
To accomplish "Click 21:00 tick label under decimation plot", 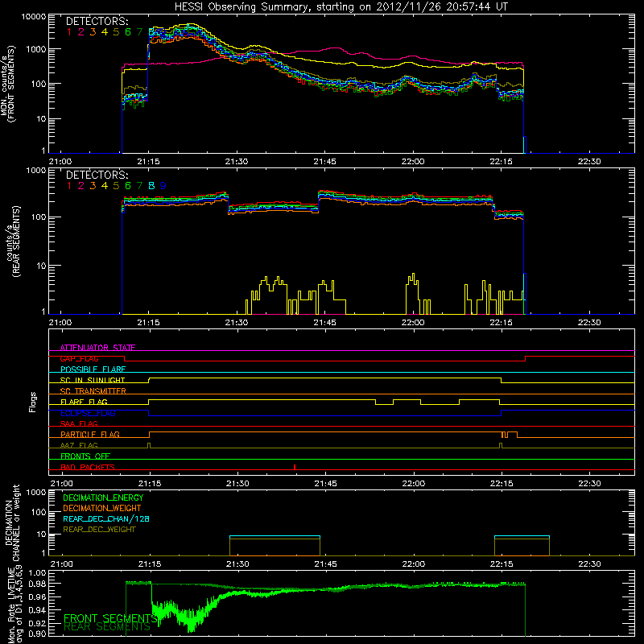I will point(61,564).
